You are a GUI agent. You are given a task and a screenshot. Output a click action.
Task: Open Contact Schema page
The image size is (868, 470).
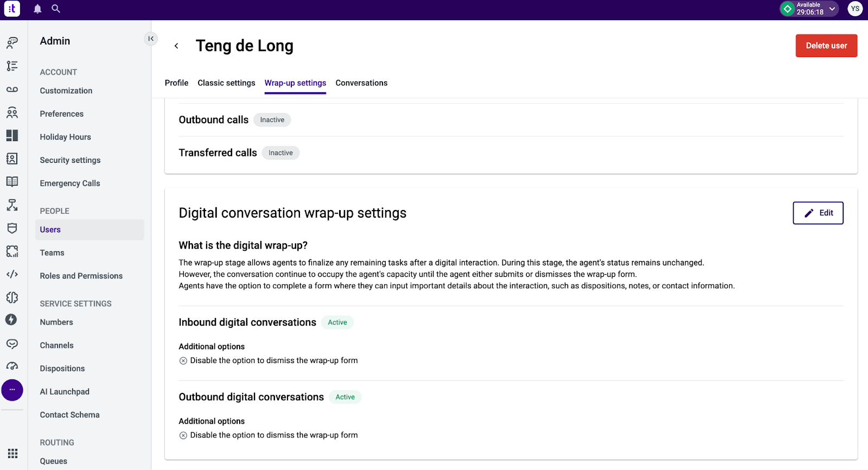[x=69, y=415]
